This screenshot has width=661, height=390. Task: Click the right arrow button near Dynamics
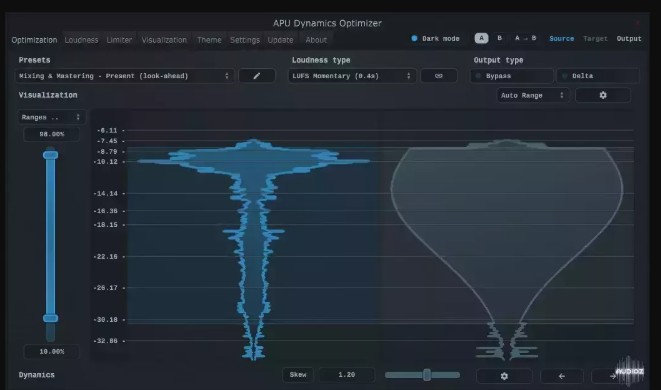[x=613, y=376]
